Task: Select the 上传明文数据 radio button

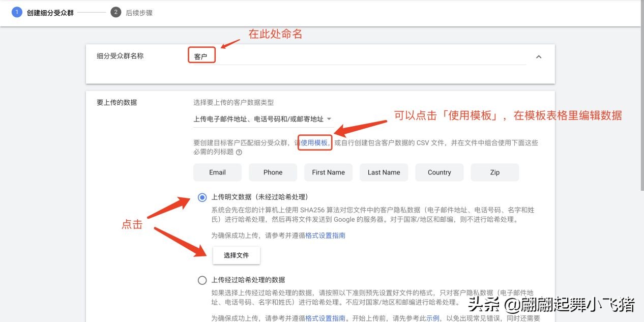Action: click(202, 197)
